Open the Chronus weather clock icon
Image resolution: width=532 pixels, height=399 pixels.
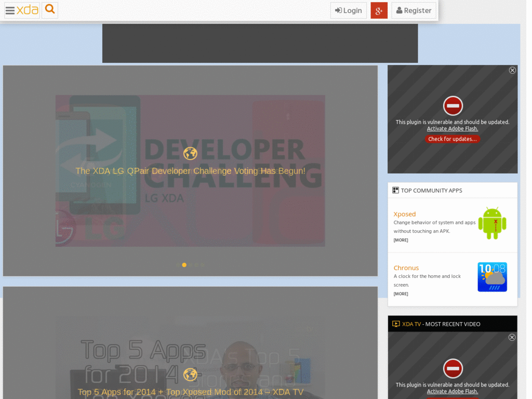492,277
